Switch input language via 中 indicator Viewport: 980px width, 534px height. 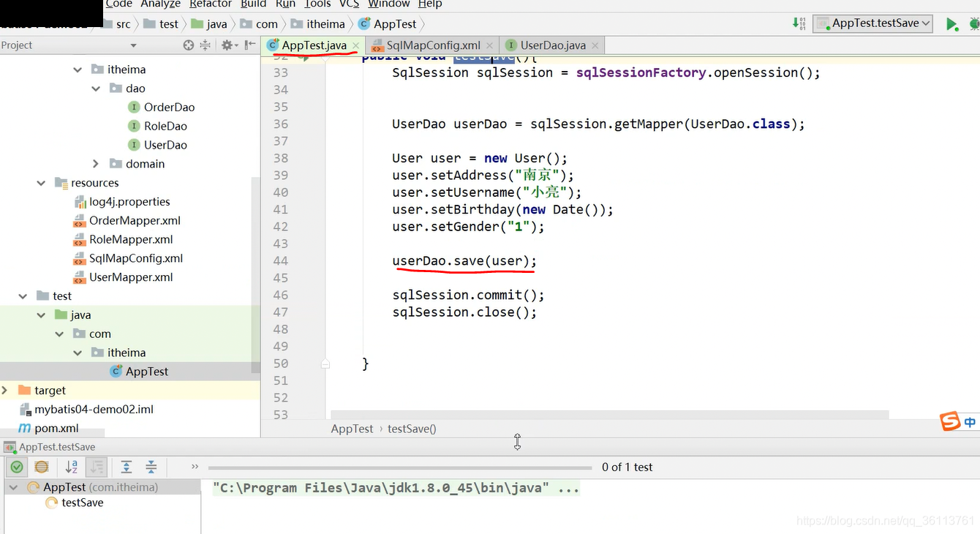point(970,422)
